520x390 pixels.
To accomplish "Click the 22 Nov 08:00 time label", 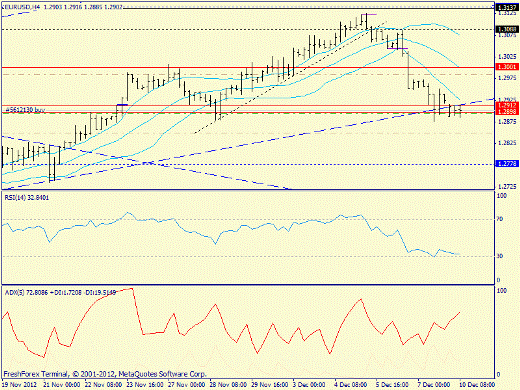I will point(103,385).
